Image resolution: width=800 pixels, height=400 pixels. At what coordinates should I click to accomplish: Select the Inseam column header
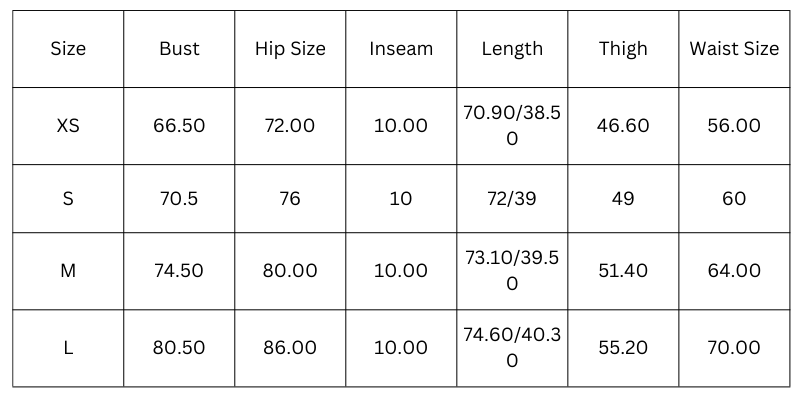click(x=400, y=49)
